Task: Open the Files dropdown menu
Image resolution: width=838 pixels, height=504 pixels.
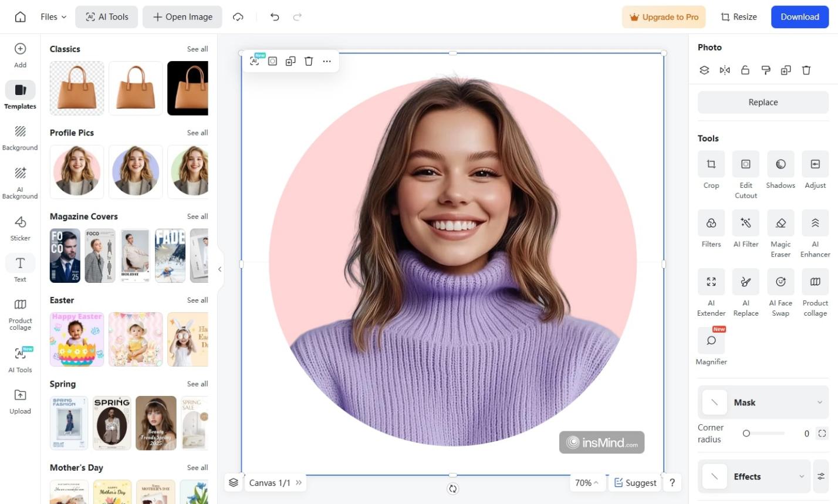Action: click(x=53, y=17)
